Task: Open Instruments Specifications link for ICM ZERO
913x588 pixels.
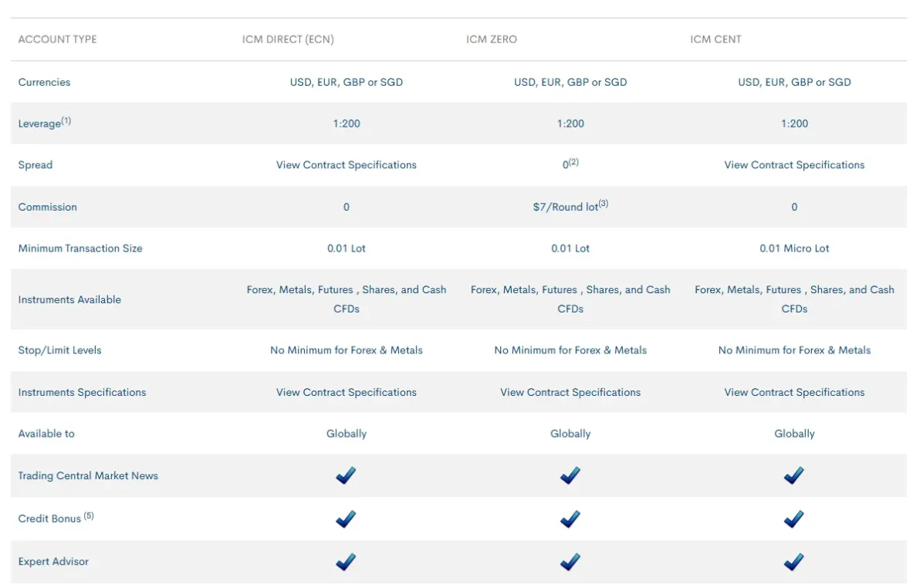Action: [x=570, y=393]
